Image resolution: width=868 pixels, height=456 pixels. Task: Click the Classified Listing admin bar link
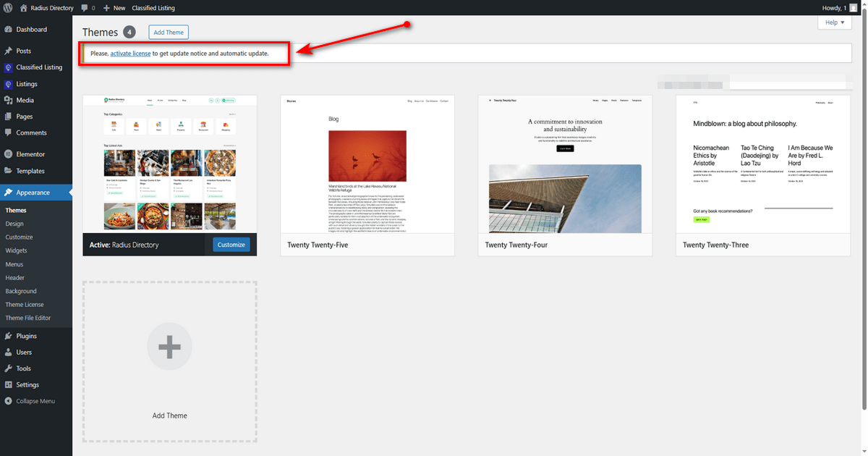[x=153, y=8]
